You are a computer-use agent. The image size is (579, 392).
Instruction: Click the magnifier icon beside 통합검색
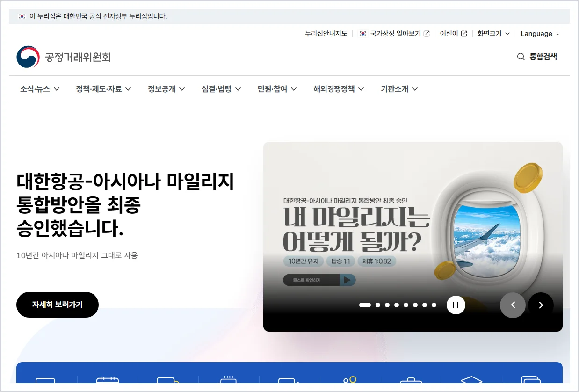coord(521,57)
